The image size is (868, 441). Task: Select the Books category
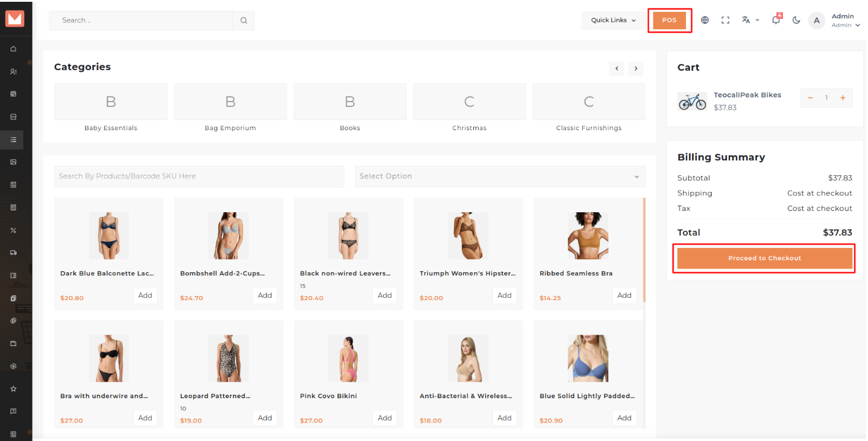tap(350, 108)
